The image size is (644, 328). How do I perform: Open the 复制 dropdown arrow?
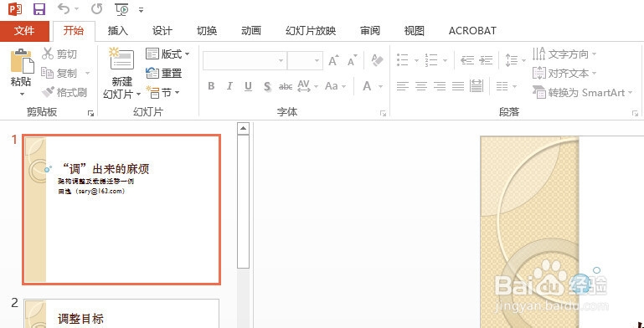[x=87, y=74]
